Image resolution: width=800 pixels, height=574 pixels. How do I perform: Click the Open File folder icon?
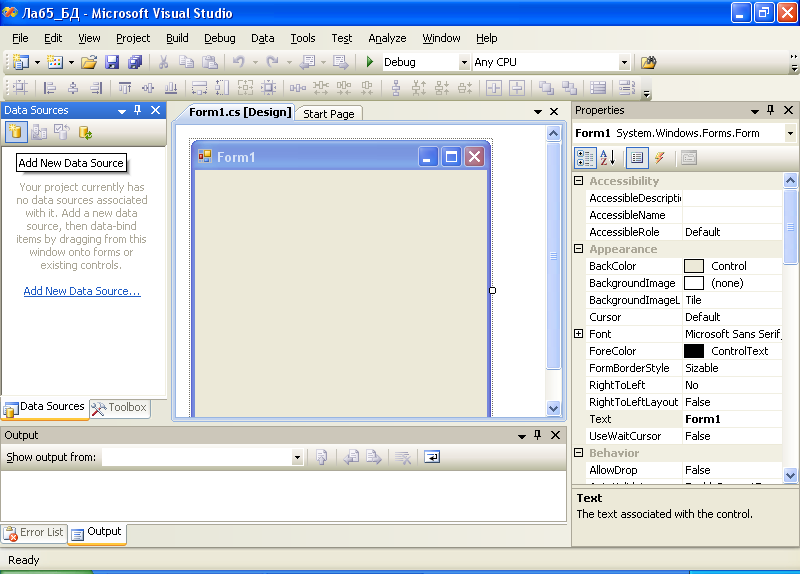pyautogui.click(x=89, y=62)
